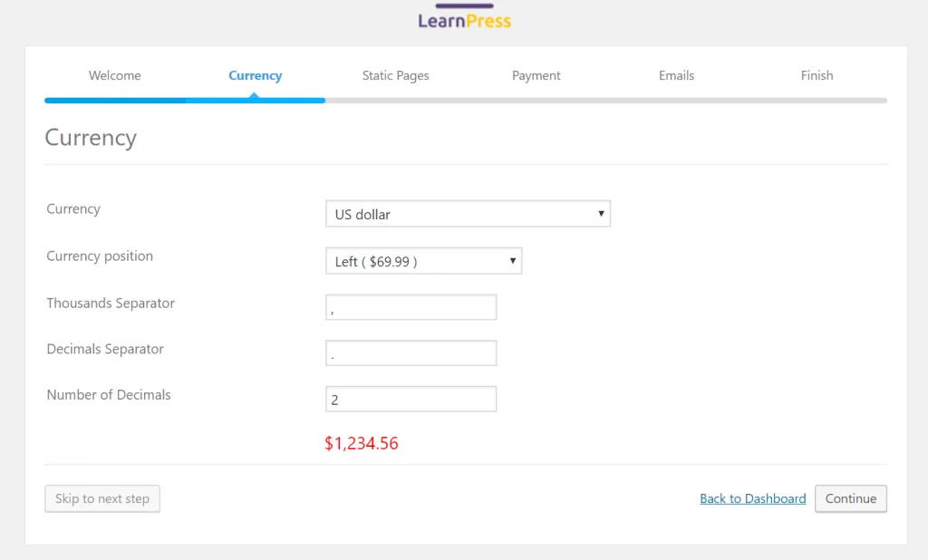Switch to the Static Pages tab

pyautogui.click(x=396, y=75)
